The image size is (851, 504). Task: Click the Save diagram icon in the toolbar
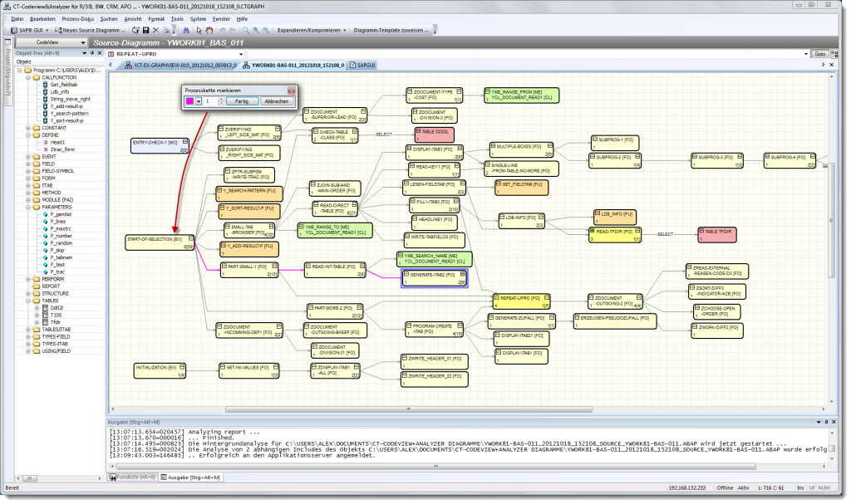tap(146, 29)
